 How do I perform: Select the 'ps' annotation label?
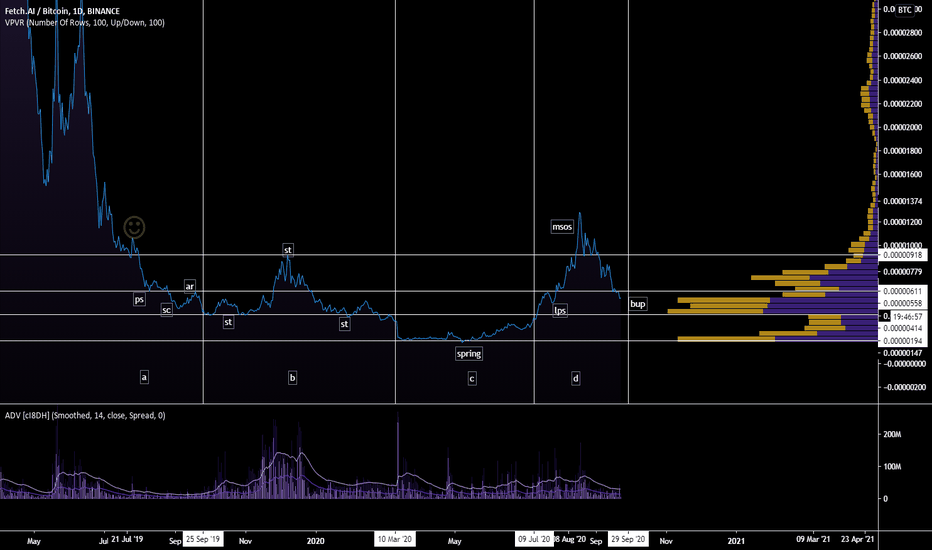(139, 299)
